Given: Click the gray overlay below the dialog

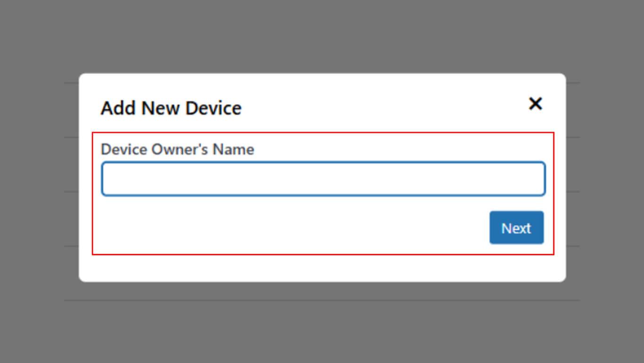Looking at the screenshot, I should click(x=322, y=326).
